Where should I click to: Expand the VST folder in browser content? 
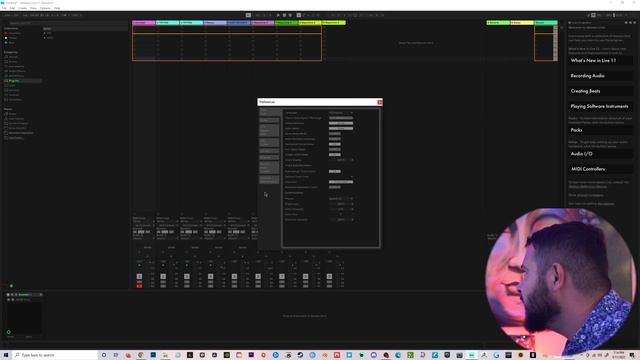click(x=44, y=33)
